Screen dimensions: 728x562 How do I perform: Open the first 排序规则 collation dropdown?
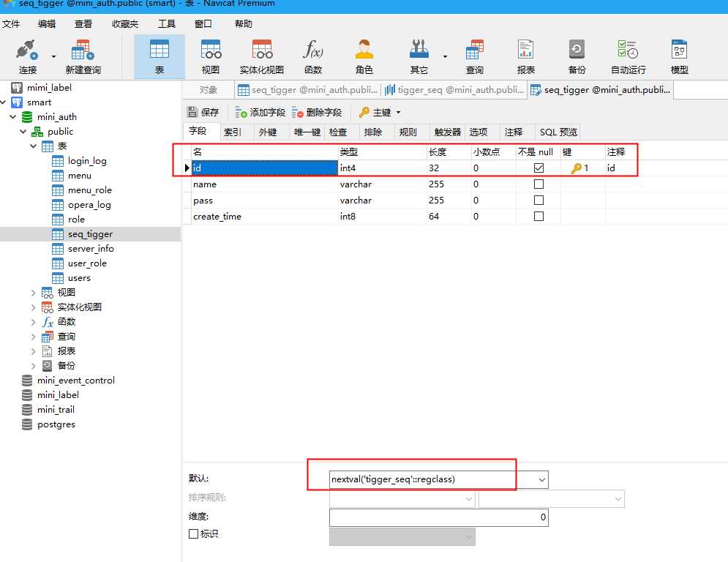pyautogui.click(x=469, y=499)
